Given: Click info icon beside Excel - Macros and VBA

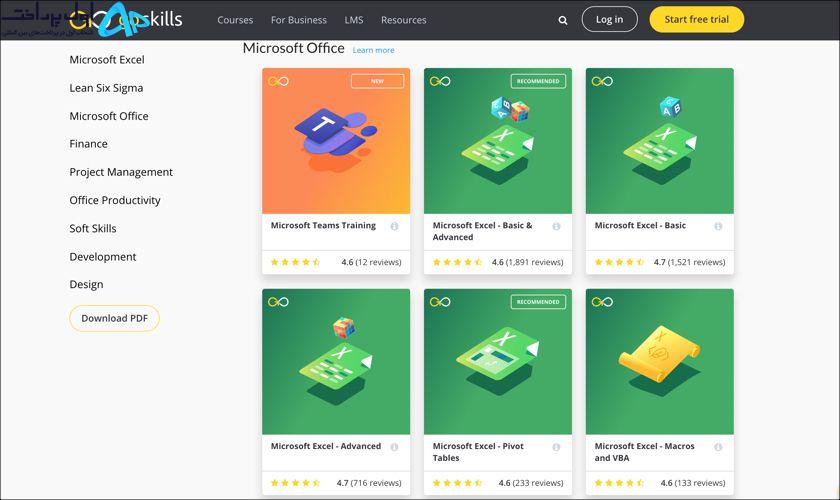Looking at the screenshot, I should pos(718,447).
